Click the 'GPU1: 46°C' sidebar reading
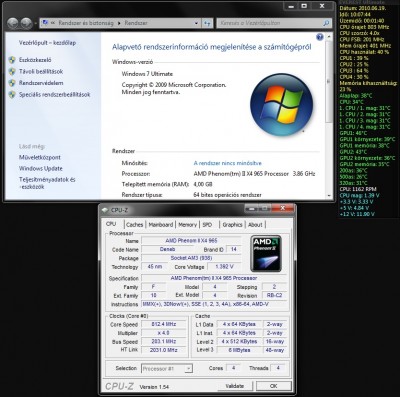400x397 pixels. coord(353,133)
